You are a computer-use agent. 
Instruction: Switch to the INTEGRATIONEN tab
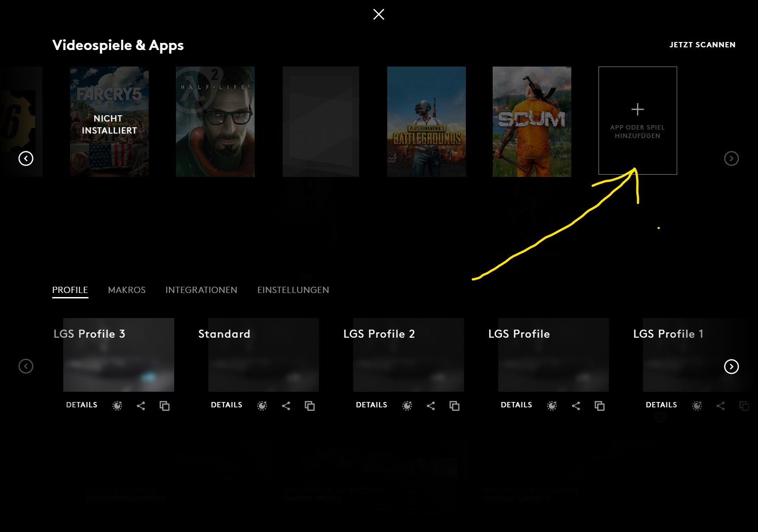pyautogui.click(x=201, y=290)
